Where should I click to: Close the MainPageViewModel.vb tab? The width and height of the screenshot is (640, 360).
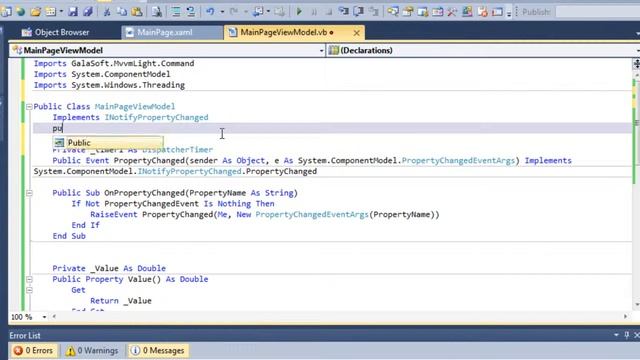pos(356,33)
